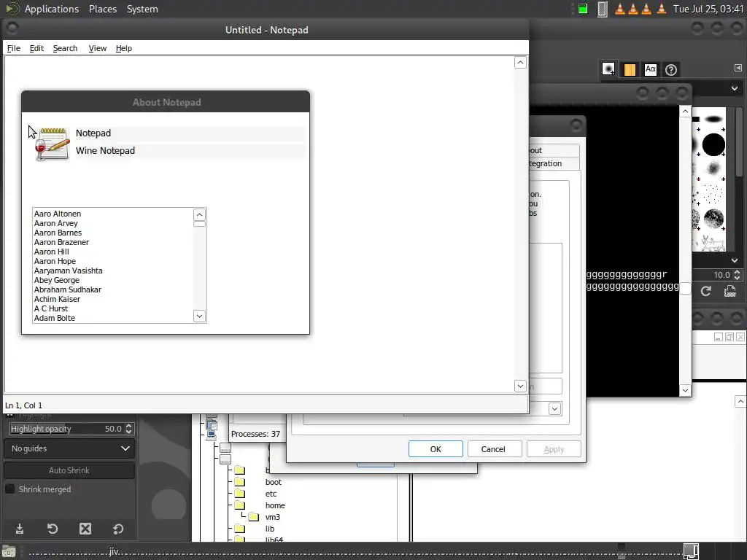Select the sparse dots brush

tap(712, 194)
